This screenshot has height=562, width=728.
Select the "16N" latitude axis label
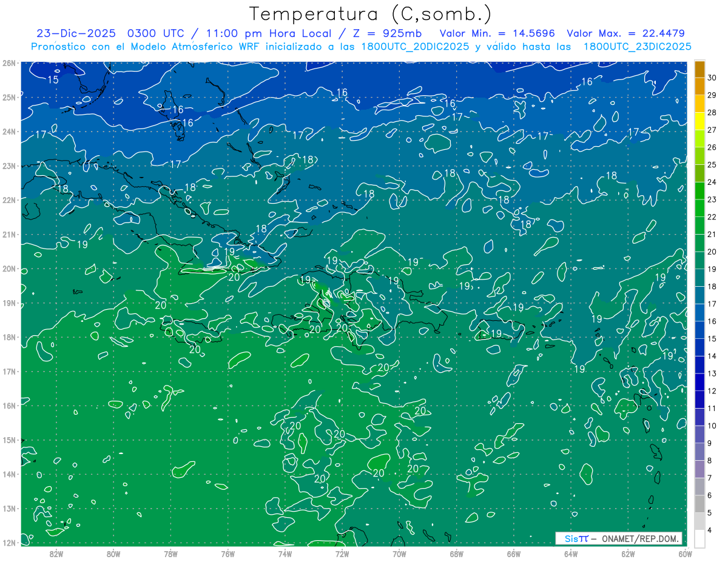click(x=8, y=406)
